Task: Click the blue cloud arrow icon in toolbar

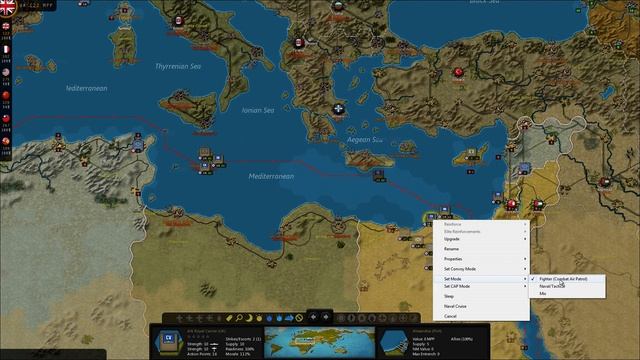Action: tap(289, 318)
